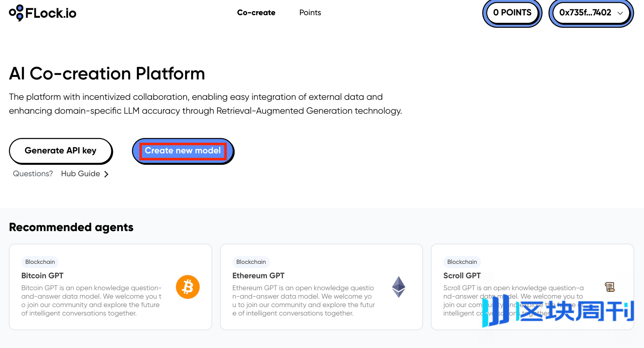The width and height of the screenshot is (644, 348).
Task: Click the Scroll GPT scroll icon
Action: (x=610, y=287)
